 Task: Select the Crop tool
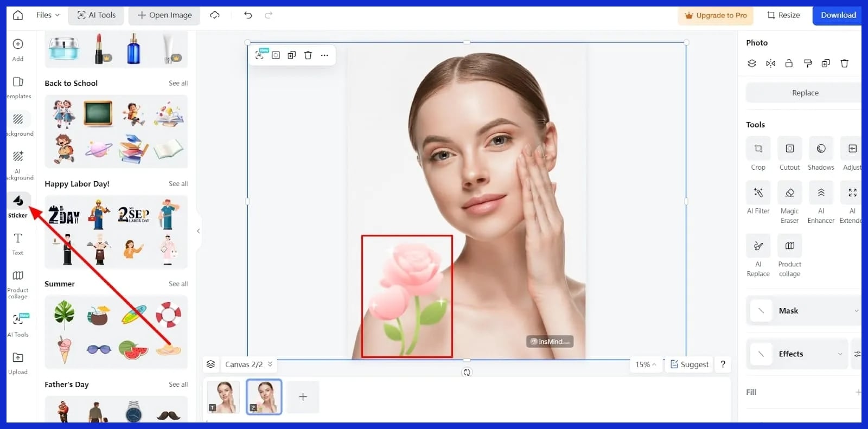[758, 149]
